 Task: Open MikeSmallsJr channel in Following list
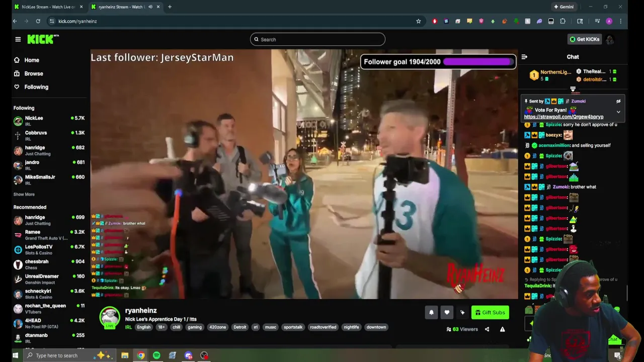click(49, 179)
